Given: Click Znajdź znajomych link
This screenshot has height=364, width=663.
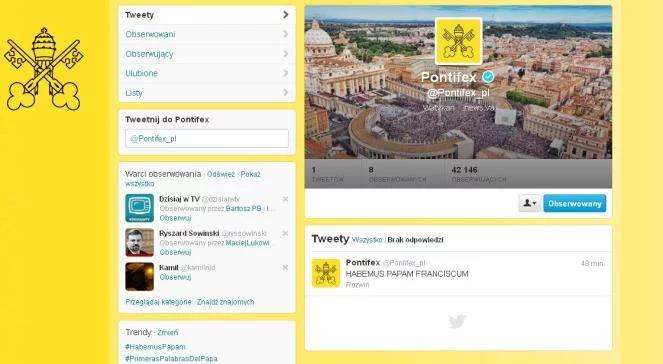Looking at the screenshot, I should click(225, 302).
